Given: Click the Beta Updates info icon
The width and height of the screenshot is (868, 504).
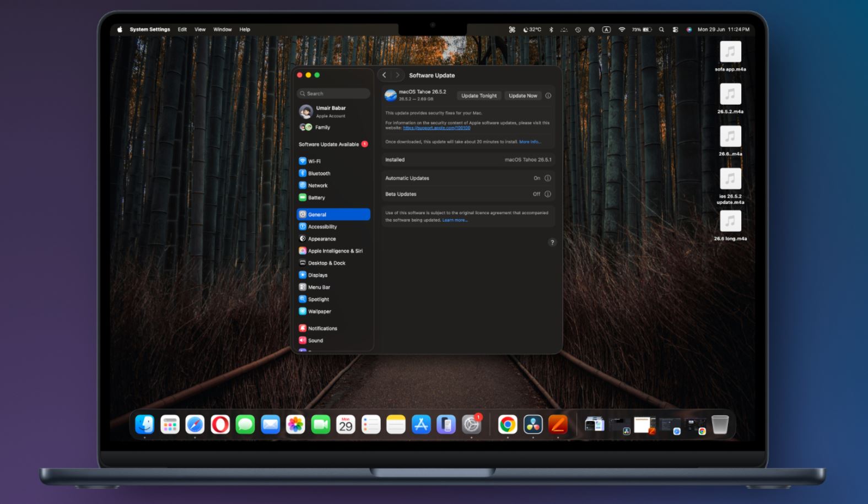Looking at the screenshot, I should tap(548, 194).
